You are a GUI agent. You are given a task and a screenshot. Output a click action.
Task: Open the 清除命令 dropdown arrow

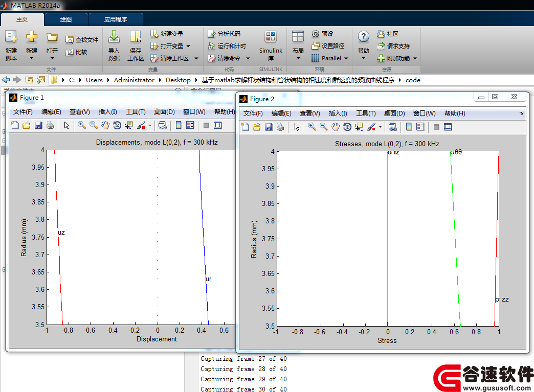coord(248,58)
